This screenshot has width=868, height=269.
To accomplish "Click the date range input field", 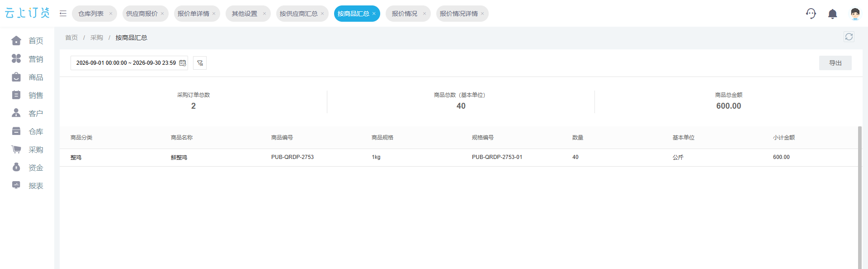I will [x=129, y=63].
